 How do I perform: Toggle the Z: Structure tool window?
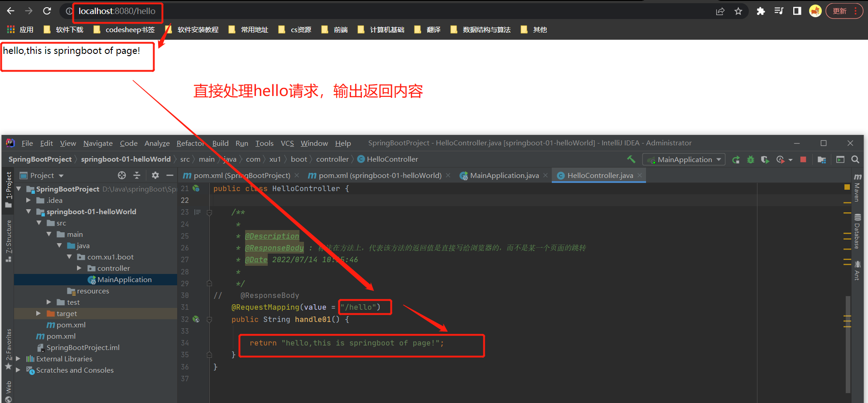point(8,241)
